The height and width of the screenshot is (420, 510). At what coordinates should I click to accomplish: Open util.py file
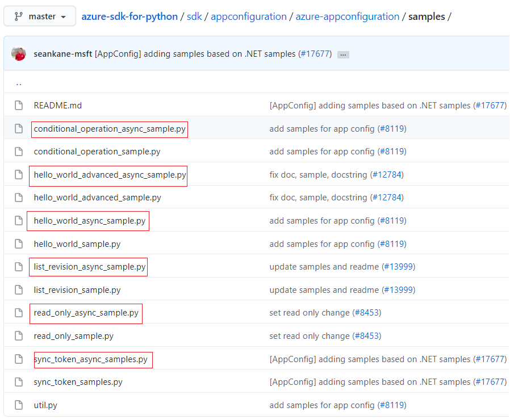point(45,405)
